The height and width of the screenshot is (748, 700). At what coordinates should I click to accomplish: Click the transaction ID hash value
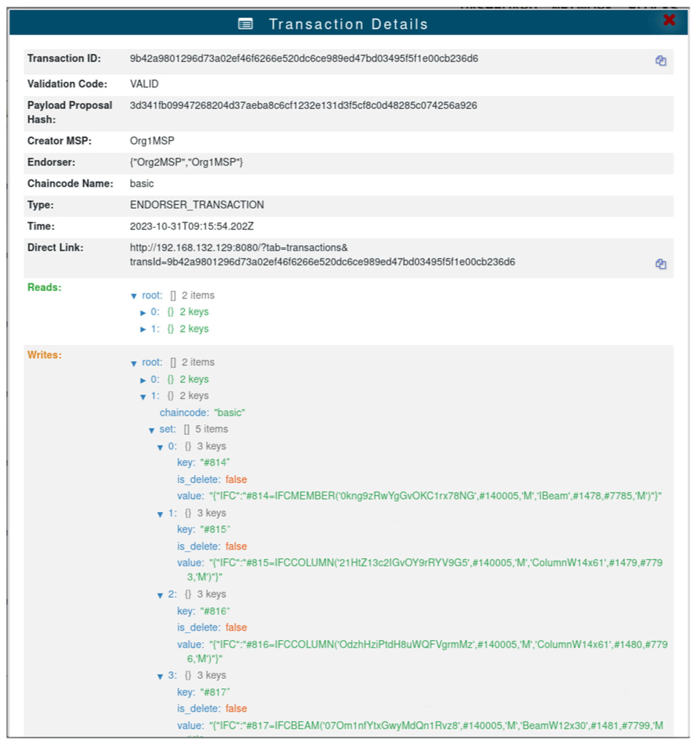coord(304,59)
